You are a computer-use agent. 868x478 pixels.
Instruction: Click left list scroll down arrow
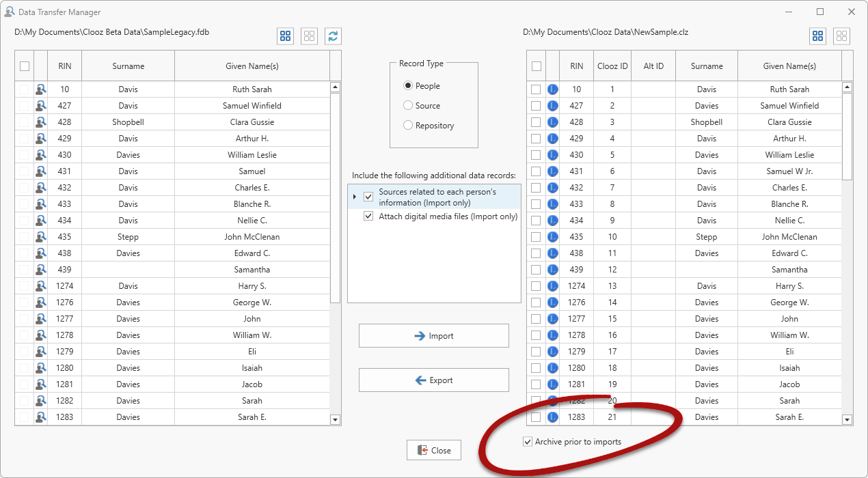(x=335, y=419)
